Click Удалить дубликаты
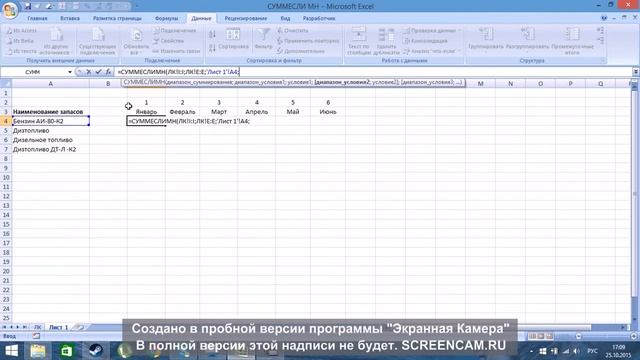Viewport: 640px width, 360px height. pyautogui.click(x=386, y=41)
